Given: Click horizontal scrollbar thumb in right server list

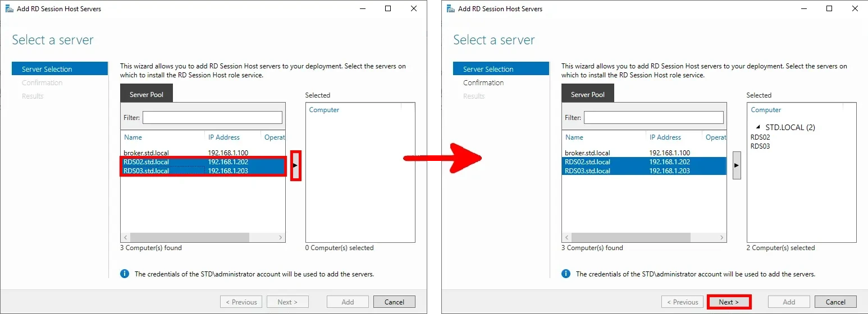Looking at the screenshot, I should [631, 238].
